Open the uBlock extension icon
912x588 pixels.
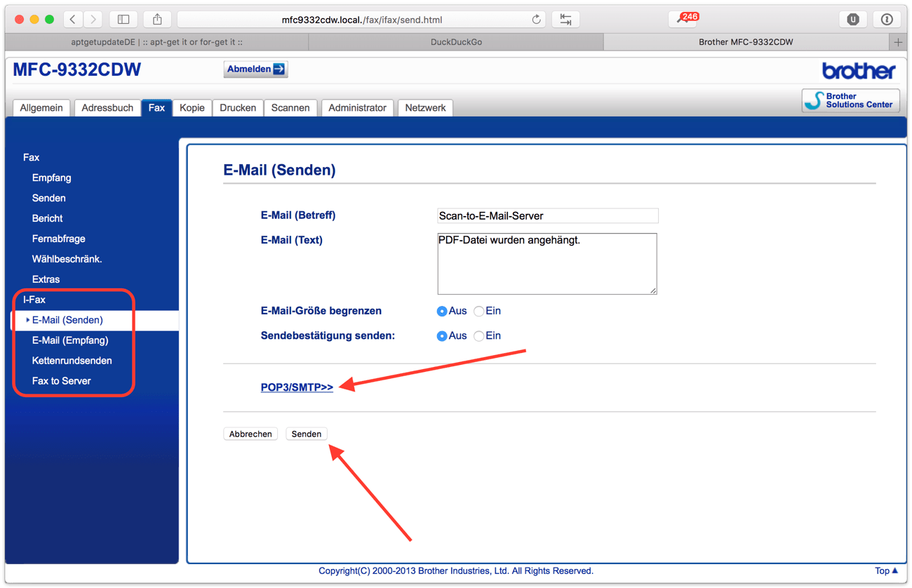coord(853,19)
